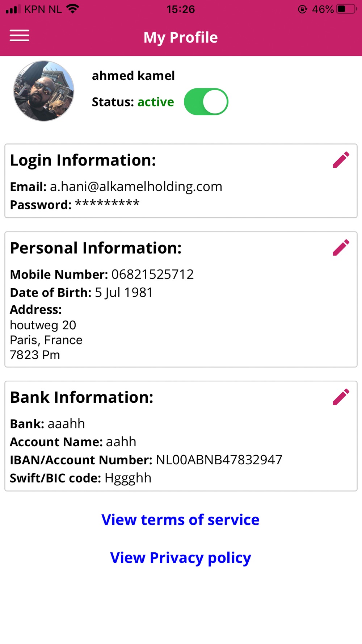Tap the Wi-Fi icon in status bar
This screenshot has width=362, height=644.
73,9
